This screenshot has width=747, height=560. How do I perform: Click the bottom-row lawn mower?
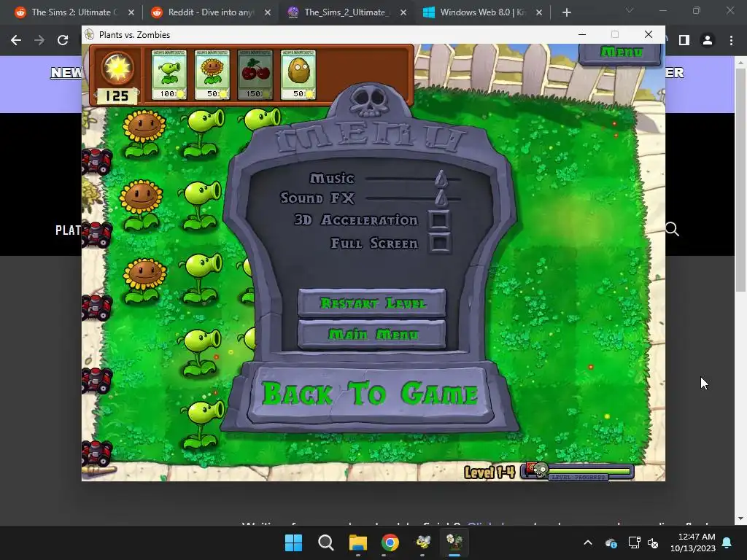(x=96, y=452)
